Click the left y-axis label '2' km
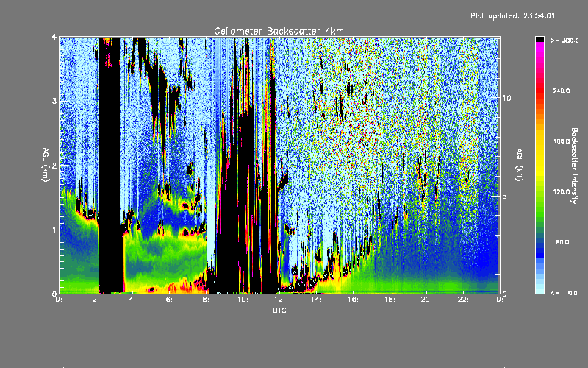This screenshot has height=368, width=588. pos(54,165)
